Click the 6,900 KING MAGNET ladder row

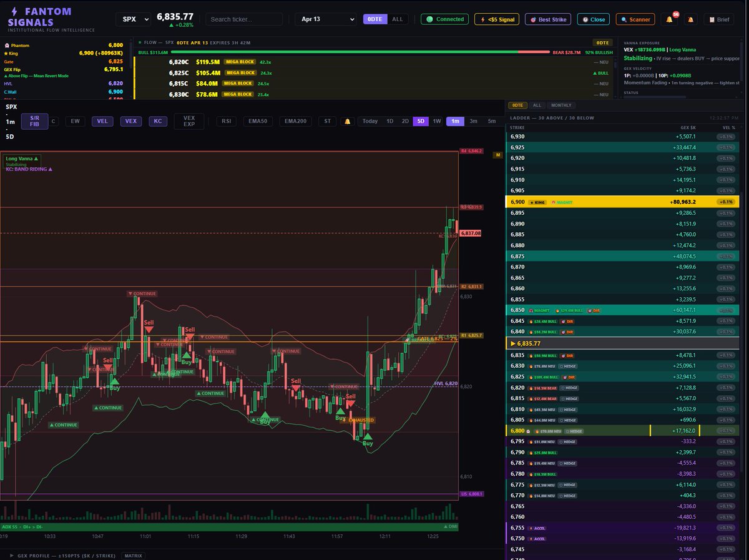[x=622, y=202]
